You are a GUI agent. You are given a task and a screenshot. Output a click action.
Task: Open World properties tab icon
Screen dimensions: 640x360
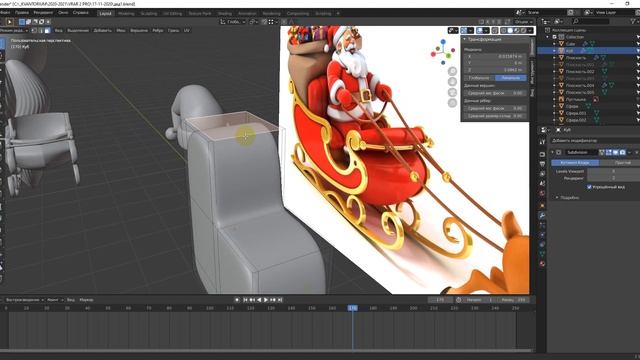(x=542, y=194)
